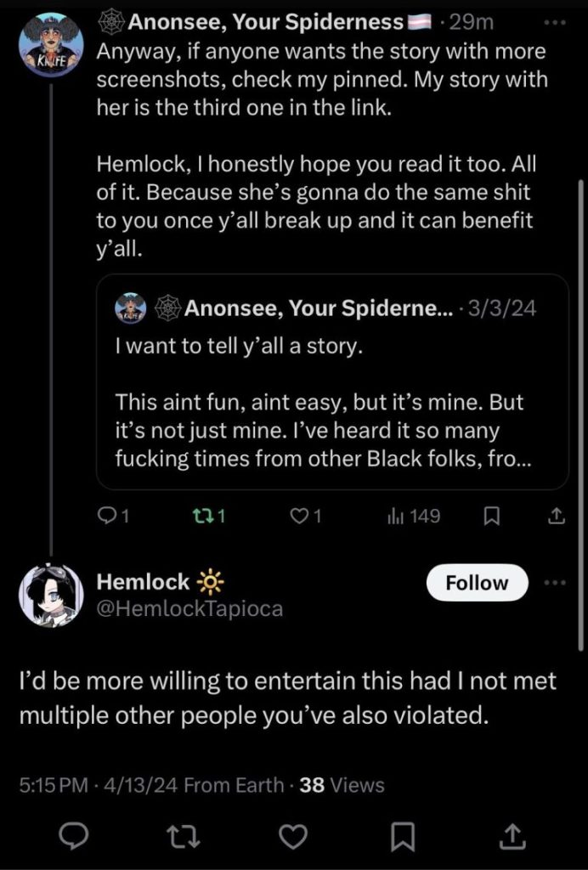Open more options beside Follow button

(554, 583)
